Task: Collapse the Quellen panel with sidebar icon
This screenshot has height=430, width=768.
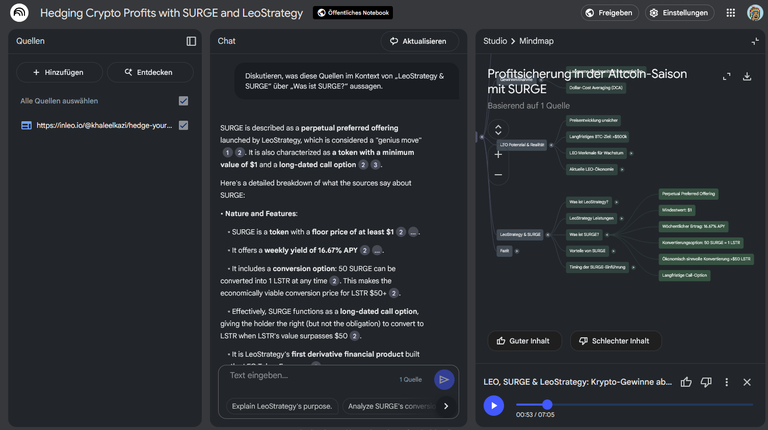Action: pyautogui.click(x=191, y=41)
